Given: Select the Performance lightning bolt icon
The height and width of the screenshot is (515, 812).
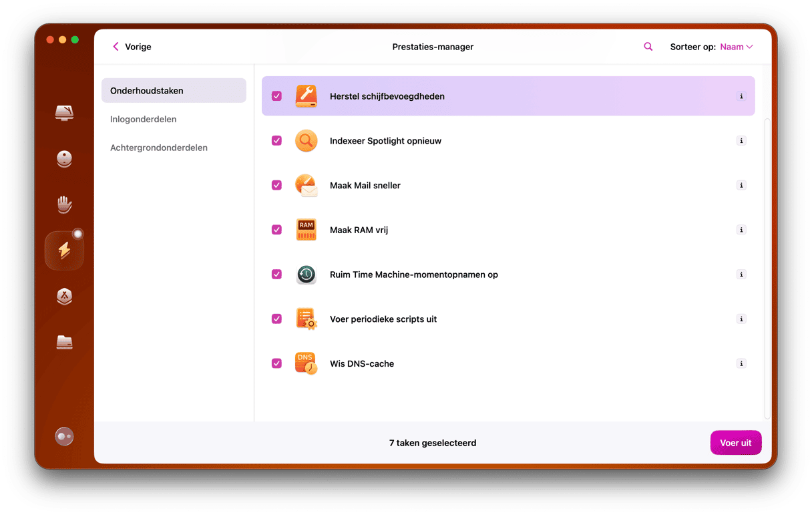Looking at the screenshot, I should (x=64, y=250).
